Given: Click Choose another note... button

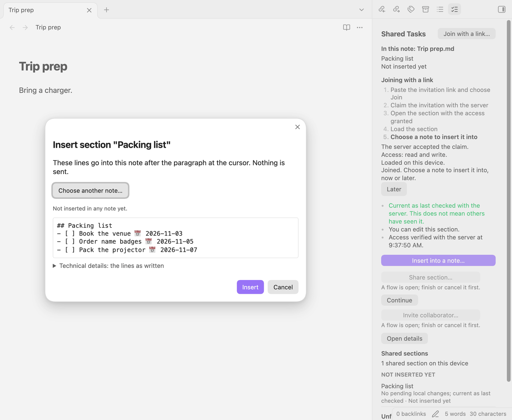Looking at the screenshot, I should point(90,190).
